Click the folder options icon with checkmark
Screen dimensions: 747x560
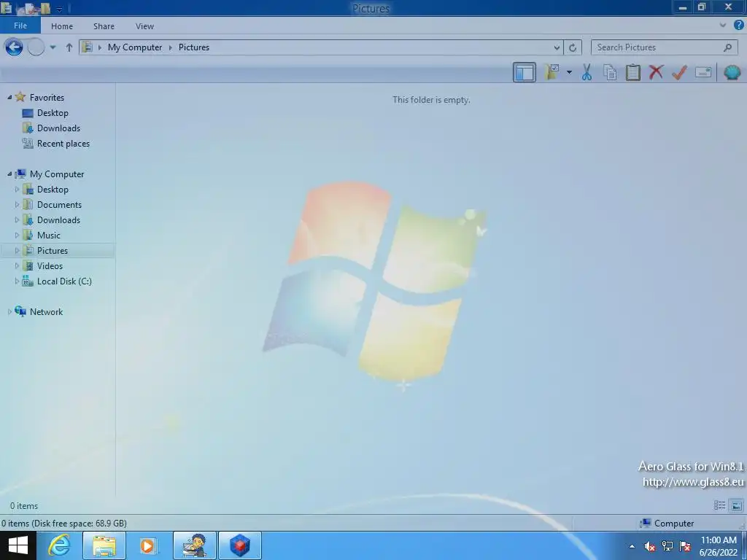[x=552, y=72]
